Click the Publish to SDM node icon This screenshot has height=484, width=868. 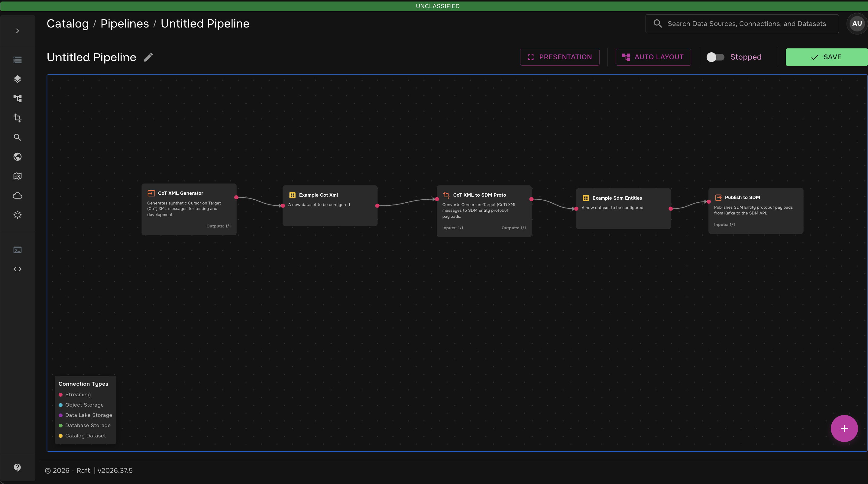click(718, 198)
